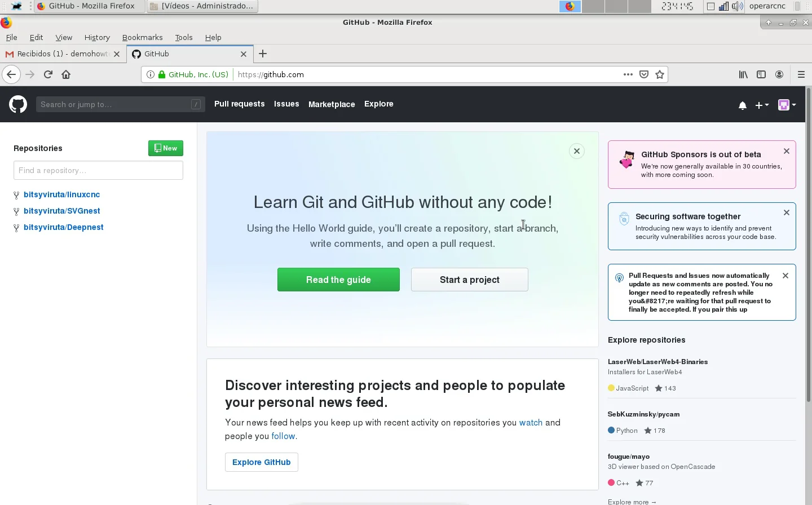This screenshot has height=505, width=812.
Task: Close the GitHub browser tab
Action: pyautogui.click(x=244, y=54)
